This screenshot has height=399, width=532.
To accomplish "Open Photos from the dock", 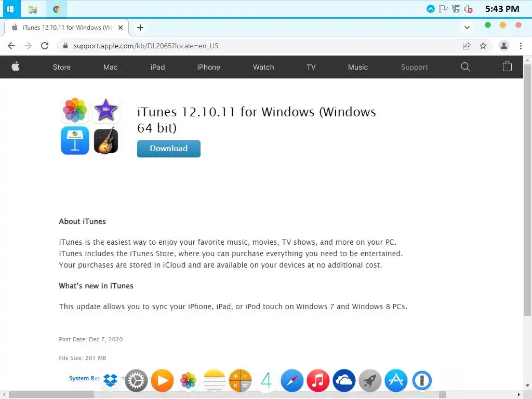I will [x=188, y=380].
